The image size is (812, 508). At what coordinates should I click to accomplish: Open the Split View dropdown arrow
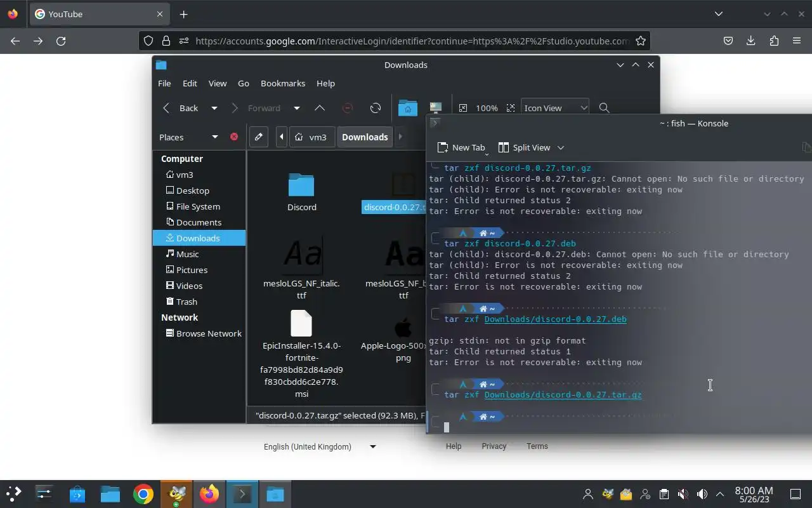tap(560, 147)
